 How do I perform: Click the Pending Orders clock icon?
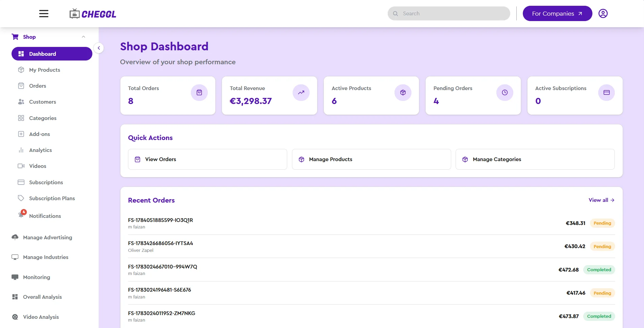pyautogui.click(x=505, y=92)
